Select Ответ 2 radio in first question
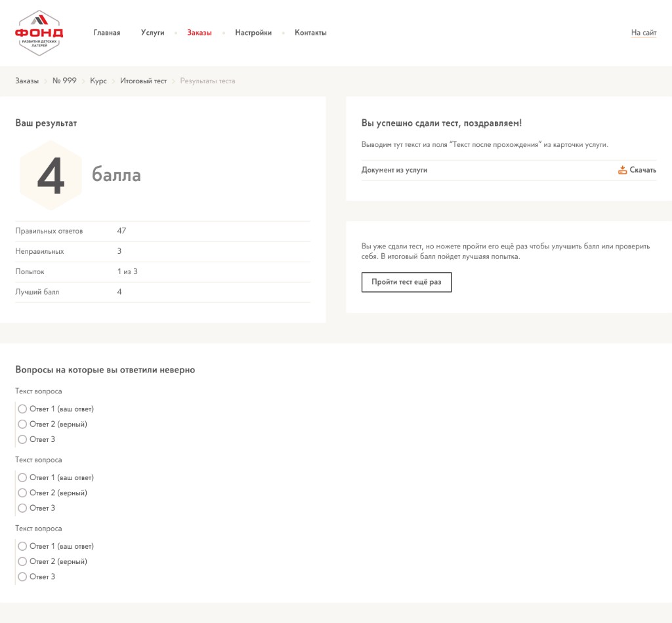This screenshot has width=672, height=623. pyautogui.click(x=22, y=424)
